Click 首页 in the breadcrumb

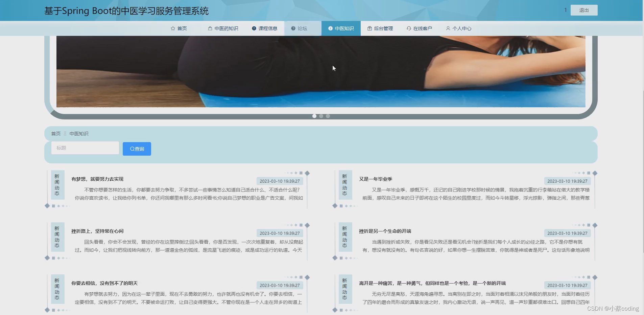point(56,134)
